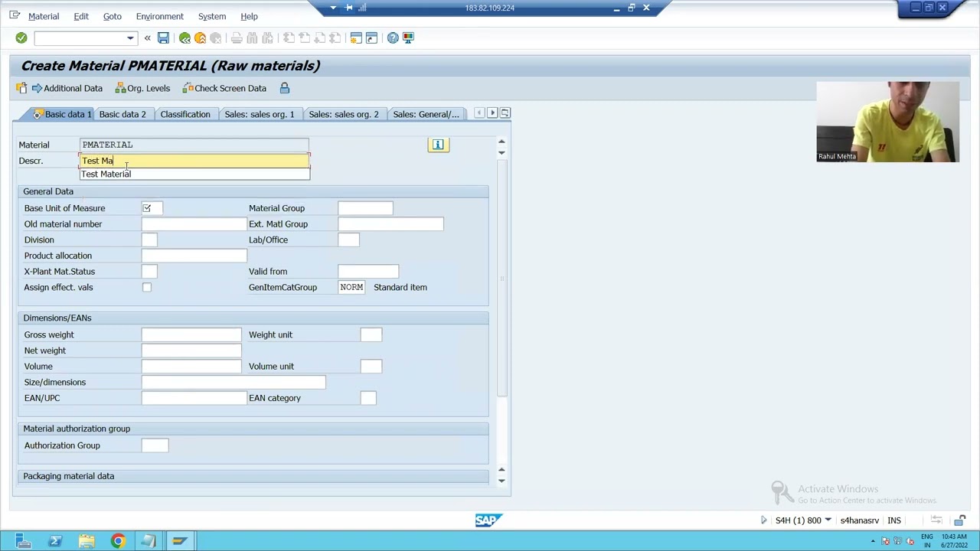Click the information icon beside Material field
980x551 pixels.
coord(438,145)
